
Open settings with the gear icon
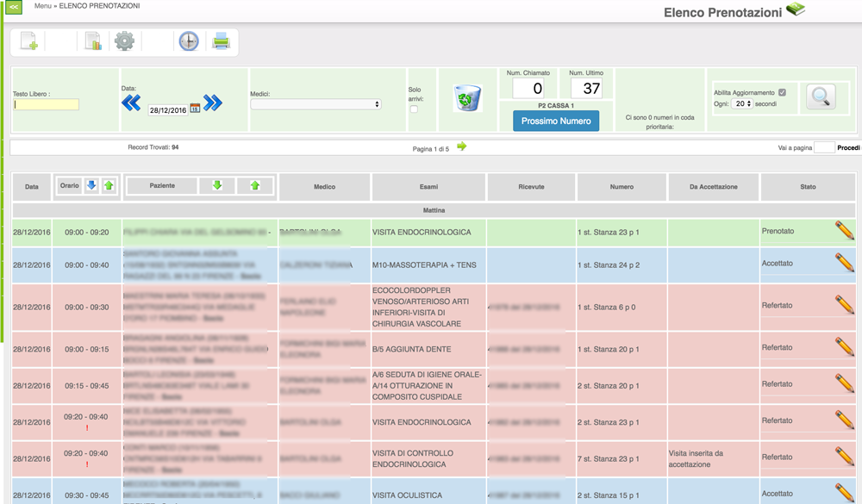click(125, 41)
